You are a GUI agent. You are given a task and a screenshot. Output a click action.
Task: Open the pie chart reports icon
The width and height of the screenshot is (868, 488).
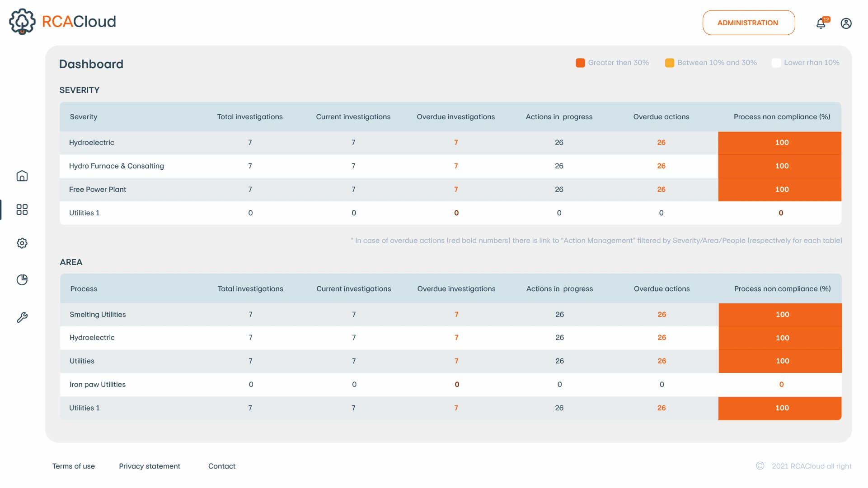[x=22, y=280]
